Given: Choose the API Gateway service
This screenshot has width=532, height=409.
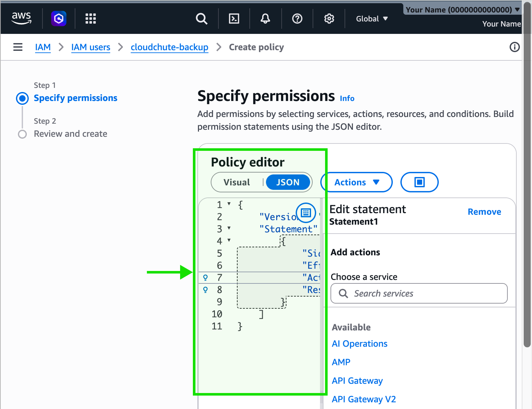Looking at the screenshot, I should click(x=357, y=381).
